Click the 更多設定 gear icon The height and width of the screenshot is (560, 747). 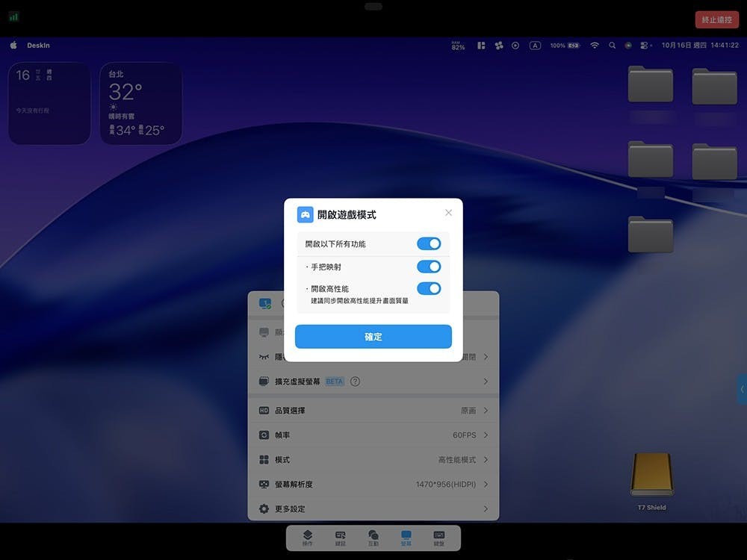(264, 509)
